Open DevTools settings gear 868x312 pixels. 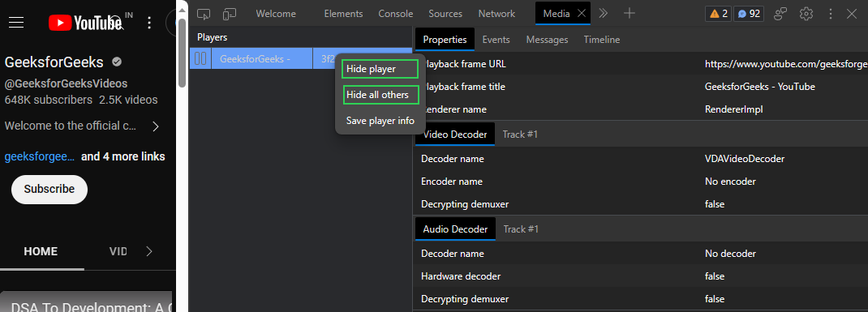[806, 14]
